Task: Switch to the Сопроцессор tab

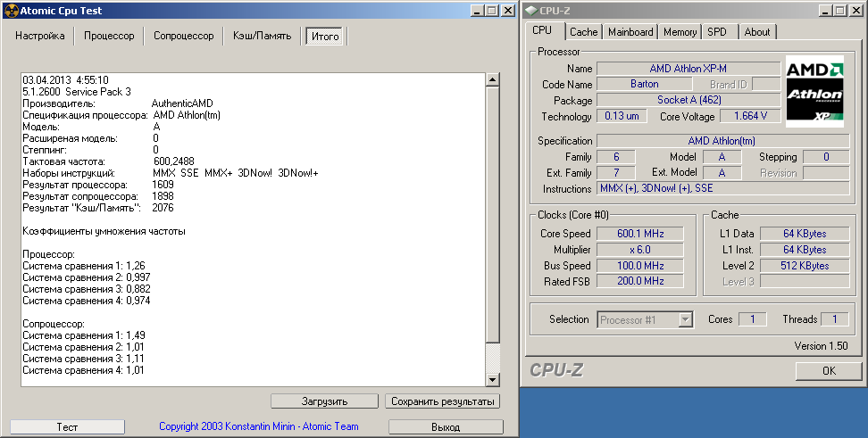Action: (184, 36)
